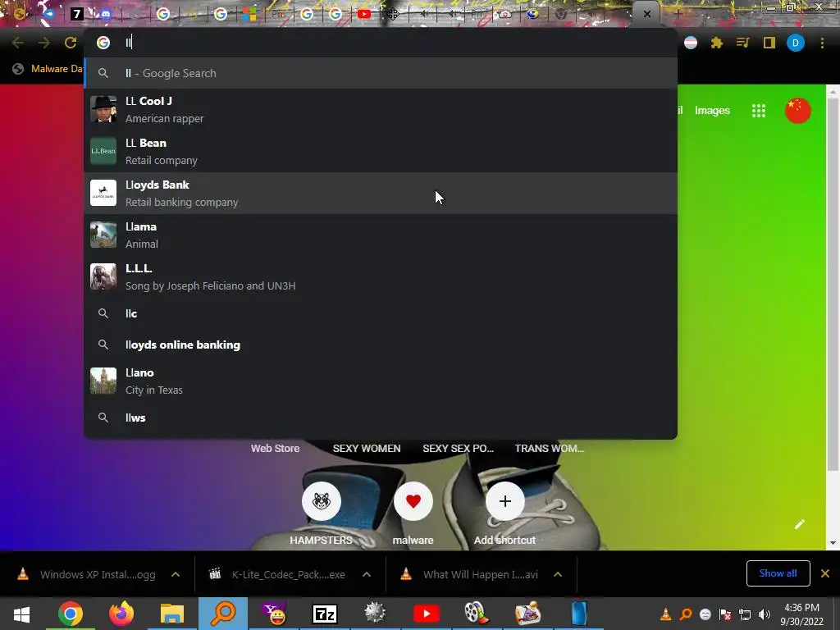This screenshot has width=840, height=630.
Task: Open the YouTube app in taskbar
Action: [x=427, y=614]
